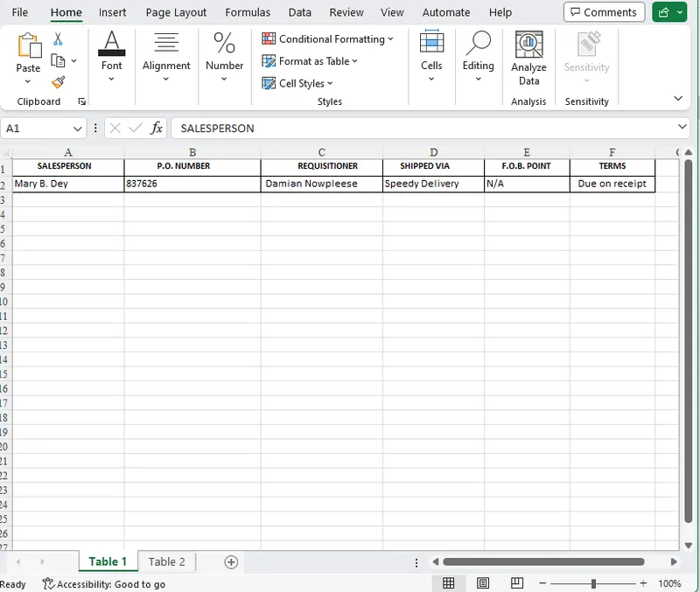Image resolution: width=700 pixels, height=592 pixels.
Task: Expand the Copy options arrow
Action: pyautogui.click(x=73, y=60)
